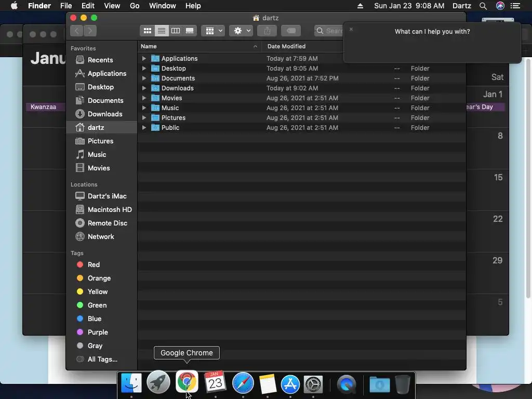This screenshot has width=532, height=399.
Task: Open the Help menu
Action: (x=193, y=6)
